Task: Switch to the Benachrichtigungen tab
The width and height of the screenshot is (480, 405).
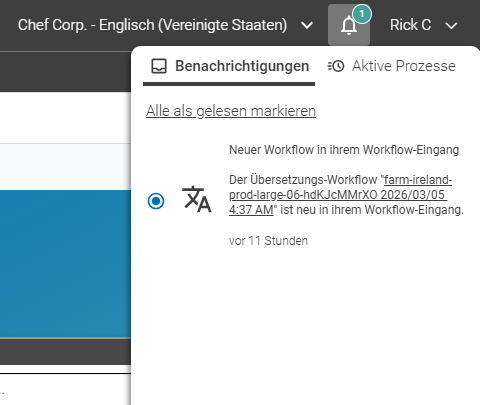Action: (x=229, y=66)
